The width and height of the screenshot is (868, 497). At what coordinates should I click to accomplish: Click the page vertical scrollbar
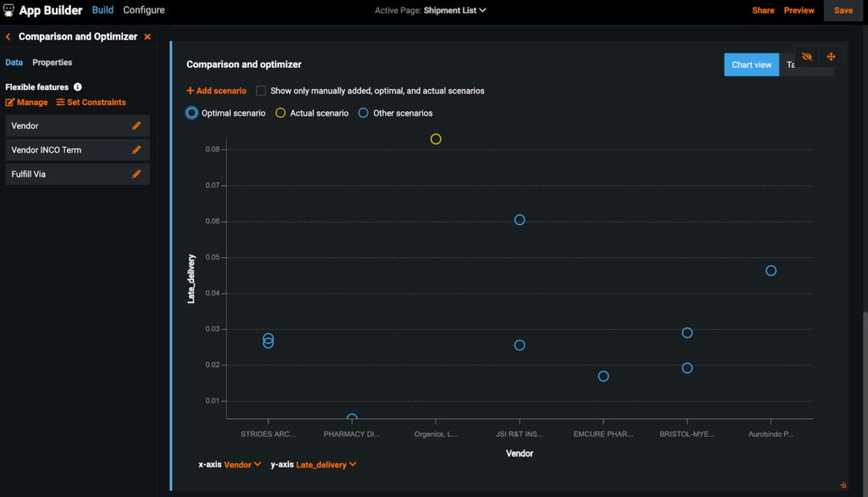[865, 405]
